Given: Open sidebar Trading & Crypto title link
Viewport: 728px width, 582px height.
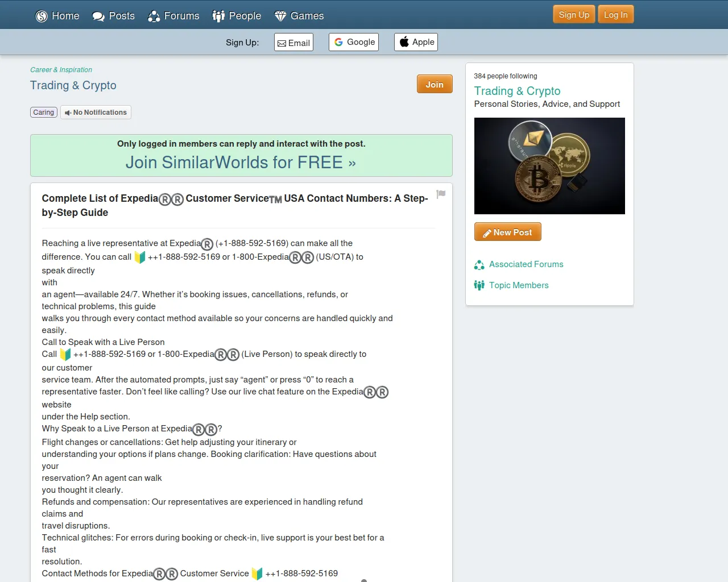Looking at the screenshot, I should coord(517,91).
